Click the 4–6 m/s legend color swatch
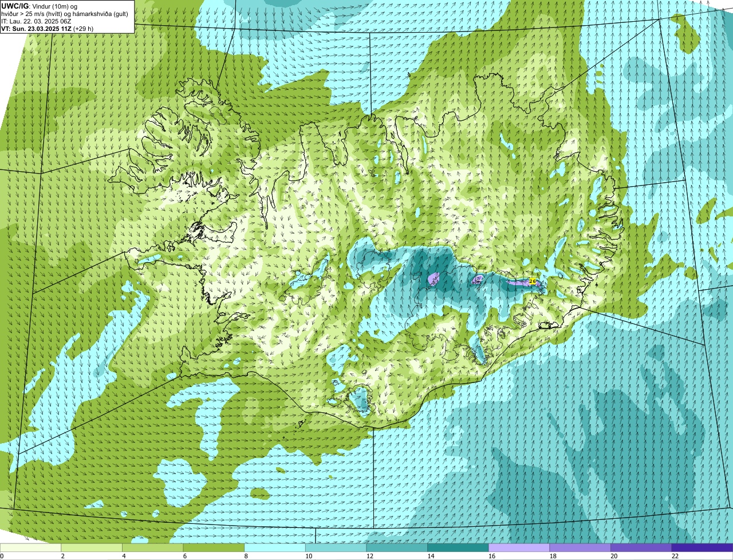The width and height of the screenshot is (733, 560). pos(153,548)
